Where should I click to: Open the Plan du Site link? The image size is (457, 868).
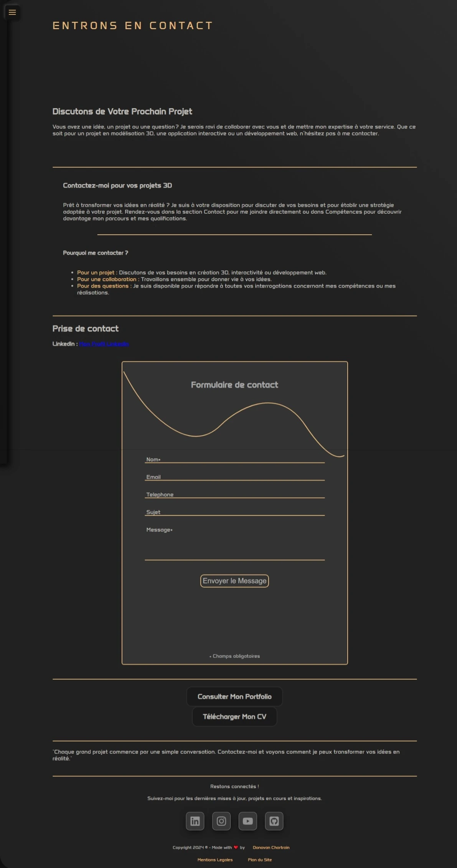tap(260, 860)
